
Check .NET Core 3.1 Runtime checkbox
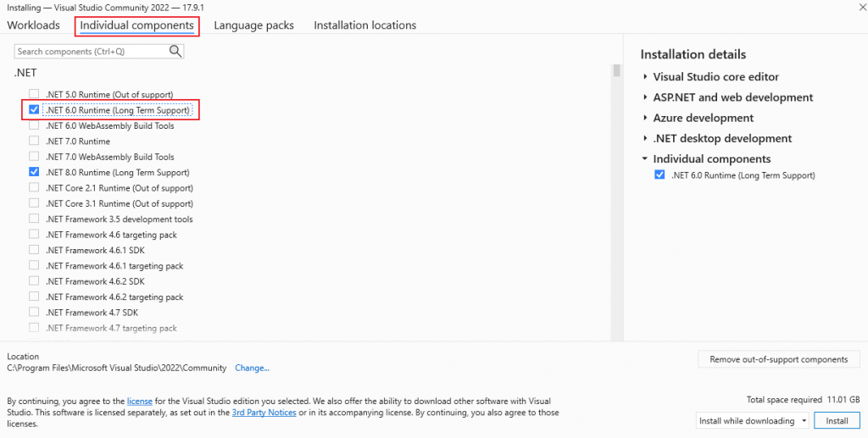click(34, 203)
